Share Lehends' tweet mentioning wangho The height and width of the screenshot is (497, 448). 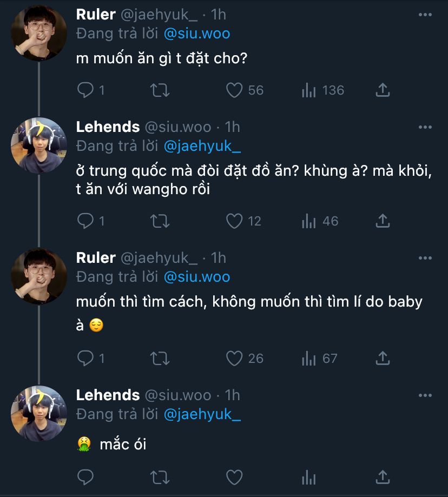[x=383, y=221]
